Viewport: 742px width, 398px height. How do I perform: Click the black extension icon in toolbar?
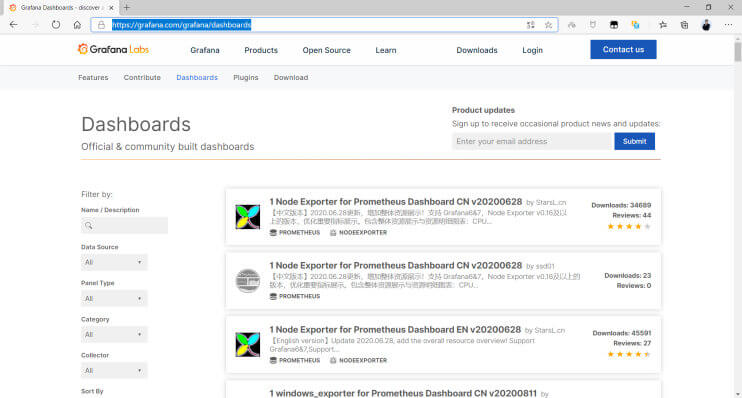point(614,25)
